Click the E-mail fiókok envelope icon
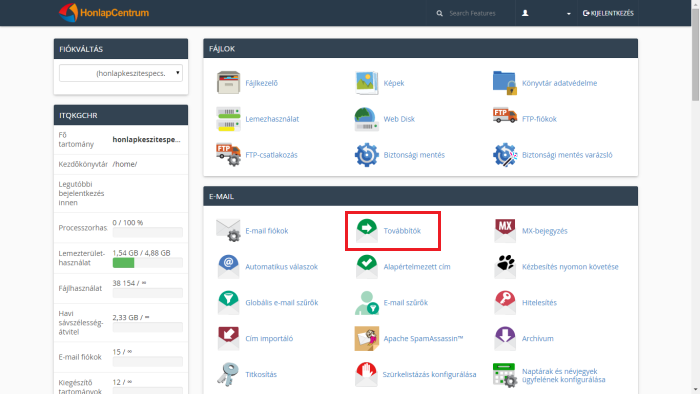700x394 pixels. pos(228,230)
